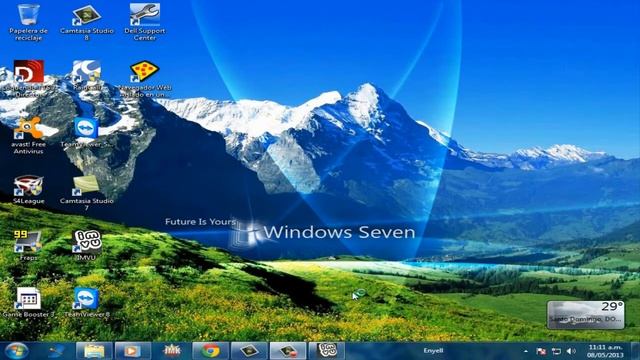Image resolution: width=640 pixels, height=360 pixels.
Task: Click the taskbar clock showing 11:11 a.m.
Action: [605, 351]
